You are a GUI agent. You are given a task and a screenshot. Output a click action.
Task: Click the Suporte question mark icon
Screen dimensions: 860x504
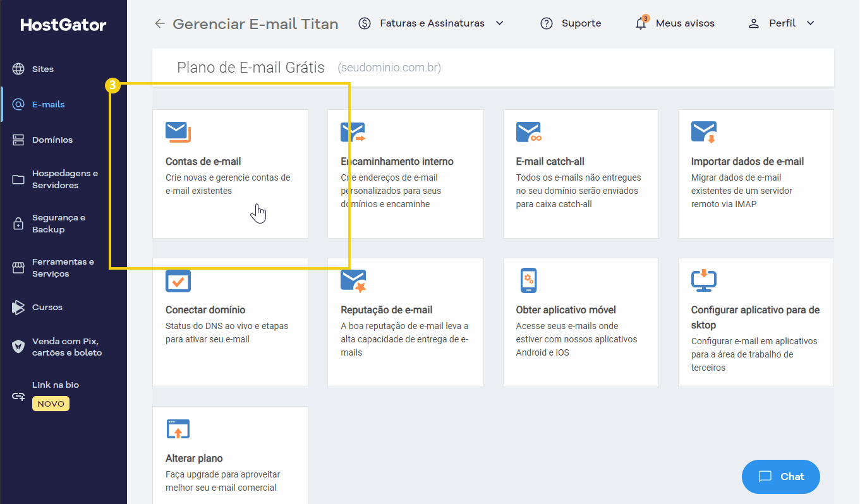(547, 23)
